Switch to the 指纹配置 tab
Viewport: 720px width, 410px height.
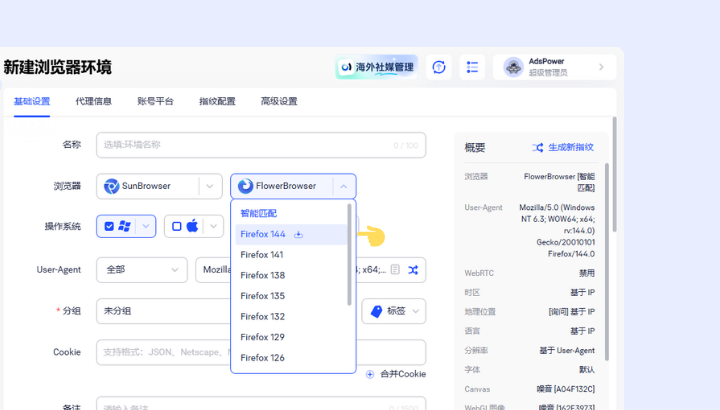coord(217,101)
